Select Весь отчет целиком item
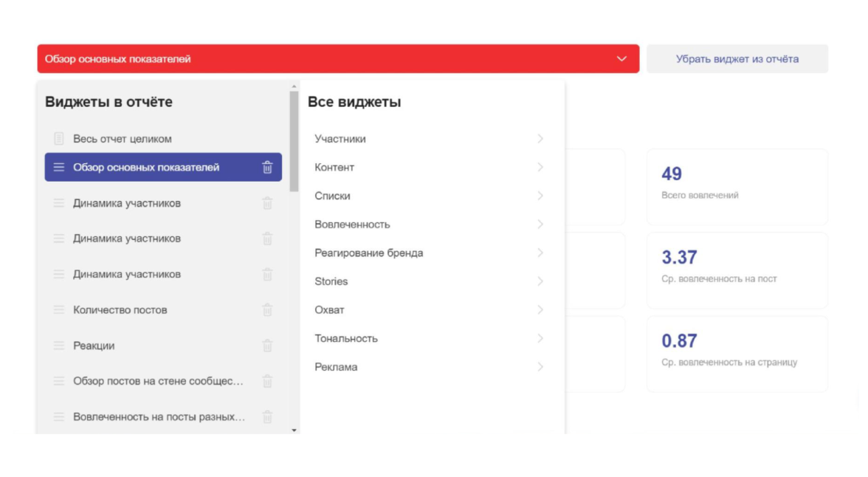 coord(123,139)
